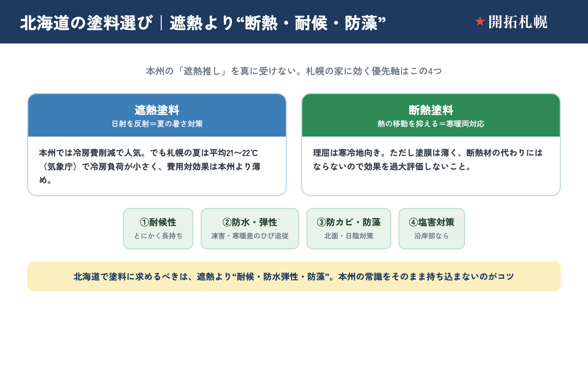Screen dimensions: 588x376
Task: Click 日射を反射＝夏の暑さ対策 subheading
Action: pyautogui.click(x=157, y=124)
